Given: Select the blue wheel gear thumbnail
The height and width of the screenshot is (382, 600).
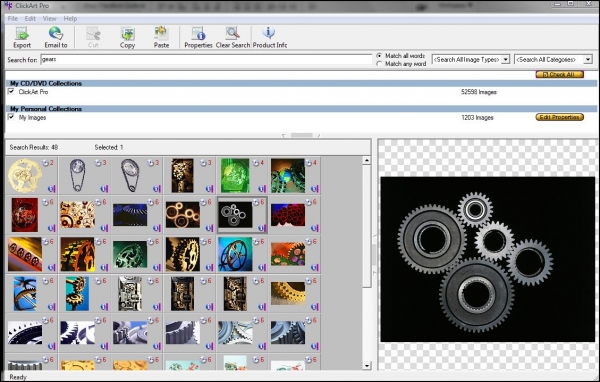Looking at the screenshot, I should pyautogui.click(x=235, y=254).
